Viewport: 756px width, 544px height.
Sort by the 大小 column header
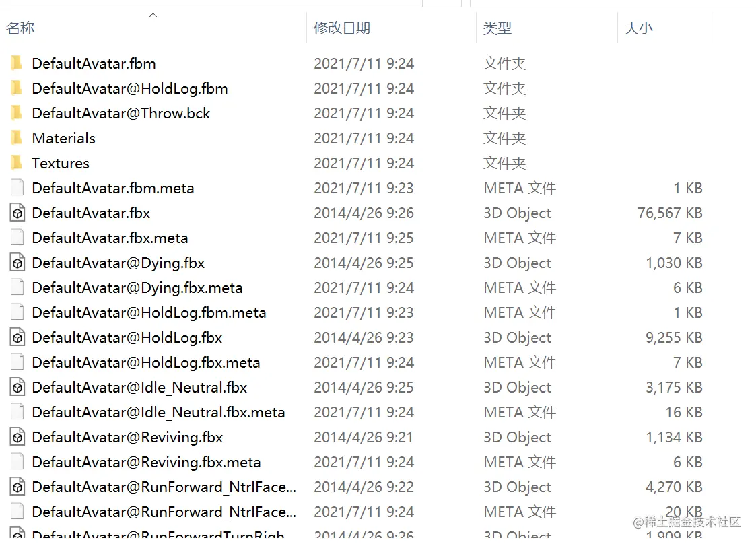click(638, 28)
